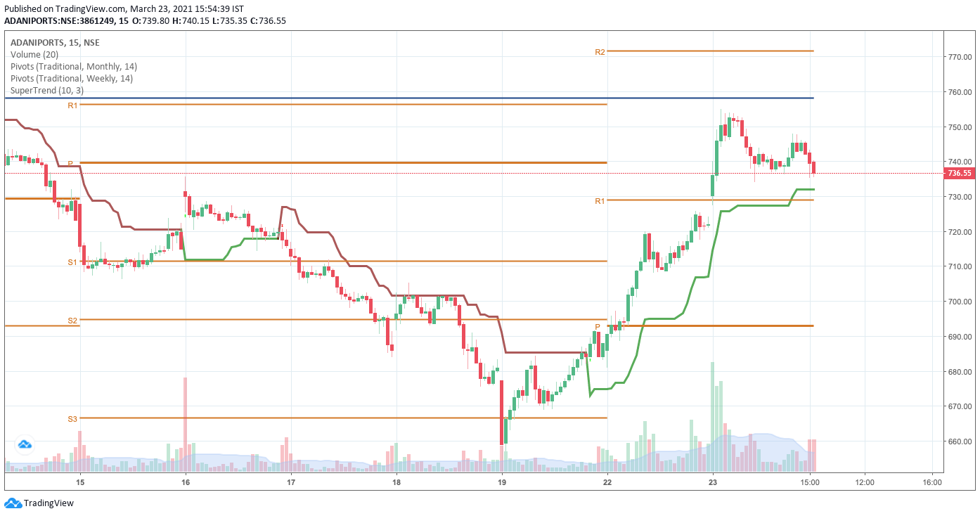Click date 15 on the time axis
The height and width of the screenshot is (516, 980).
click(x=80, y=482)
